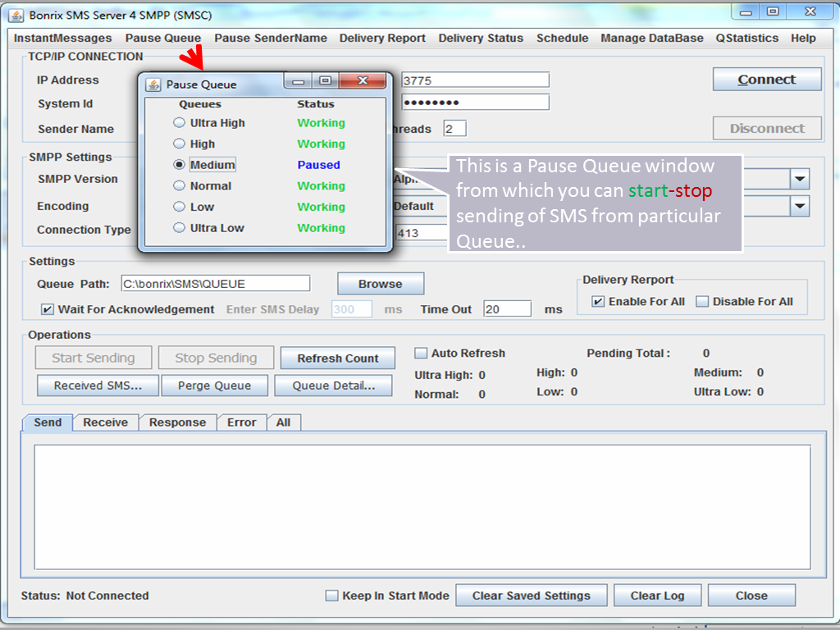Check Disable For All delivery report
The image size is (840, 630).
(702, 302)
